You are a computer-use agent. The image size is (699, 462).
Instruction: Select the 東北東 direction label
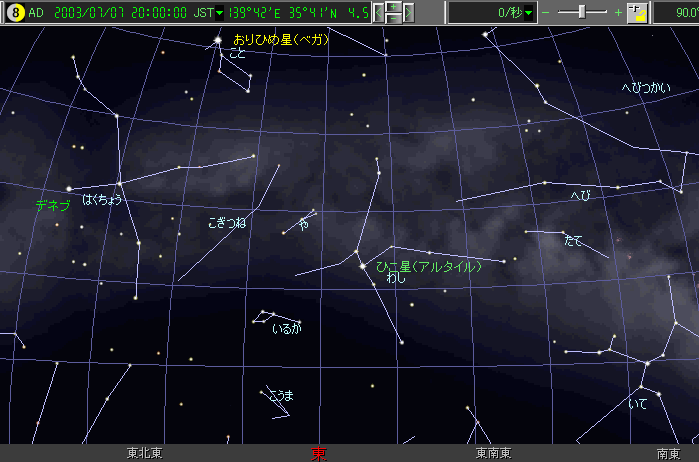(144, 453)
